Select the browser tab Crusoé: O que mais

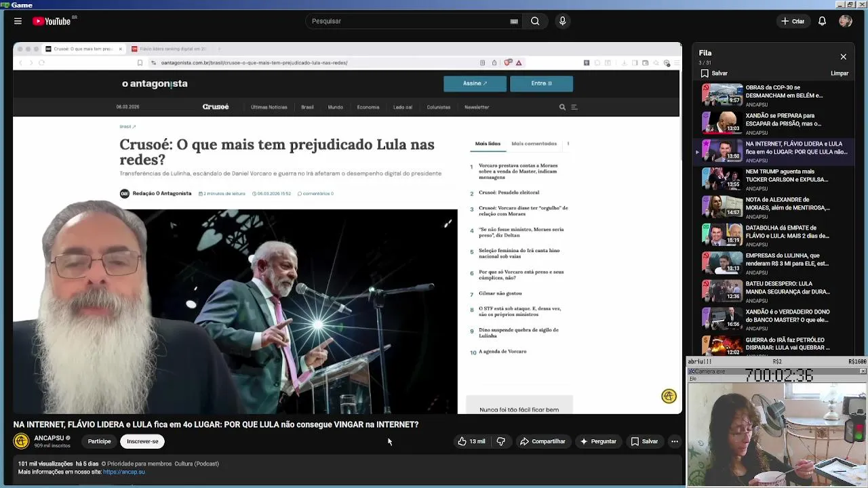[x=83, y=49]
